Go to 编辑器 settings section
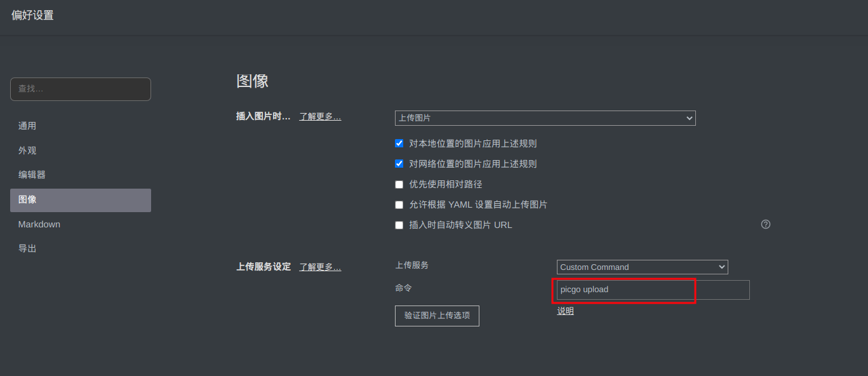The width and height of the screenshot is (868, 376). coord(32,175)
